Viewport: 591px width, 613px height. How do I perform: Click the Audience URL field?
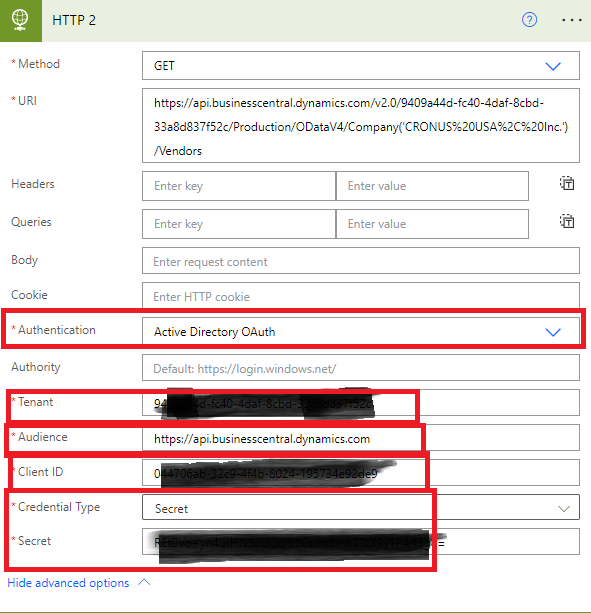360,438
